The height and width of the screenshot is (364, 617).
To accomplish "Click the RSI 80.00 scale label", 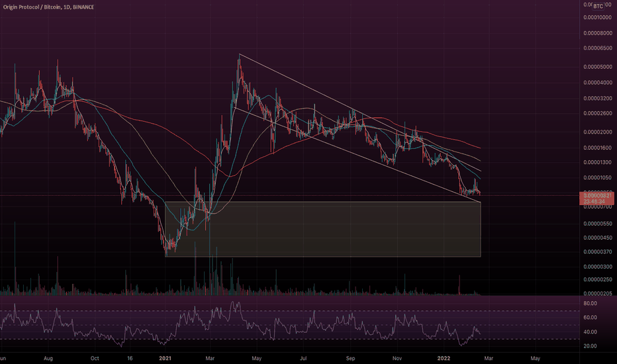I will tap(591, 304).
